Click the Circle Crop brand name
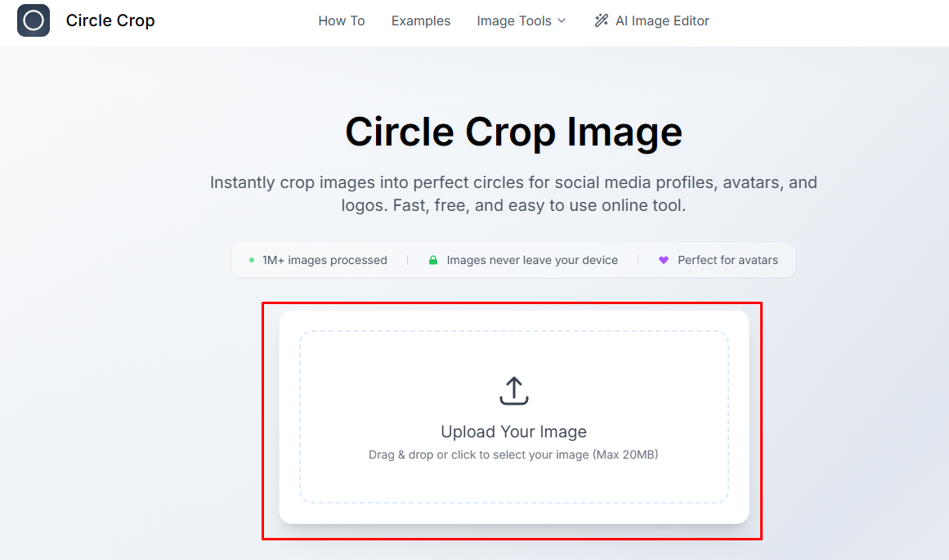This screenshot has width=949, height=560. click(x=110, y=20)
